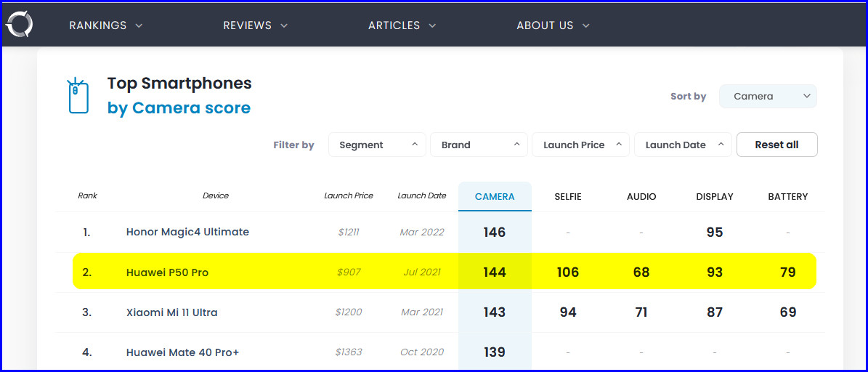The height and width of the screenshot is (372, 868).
Task: Expand the Brand filter
Action: click(x=479, y=145)
